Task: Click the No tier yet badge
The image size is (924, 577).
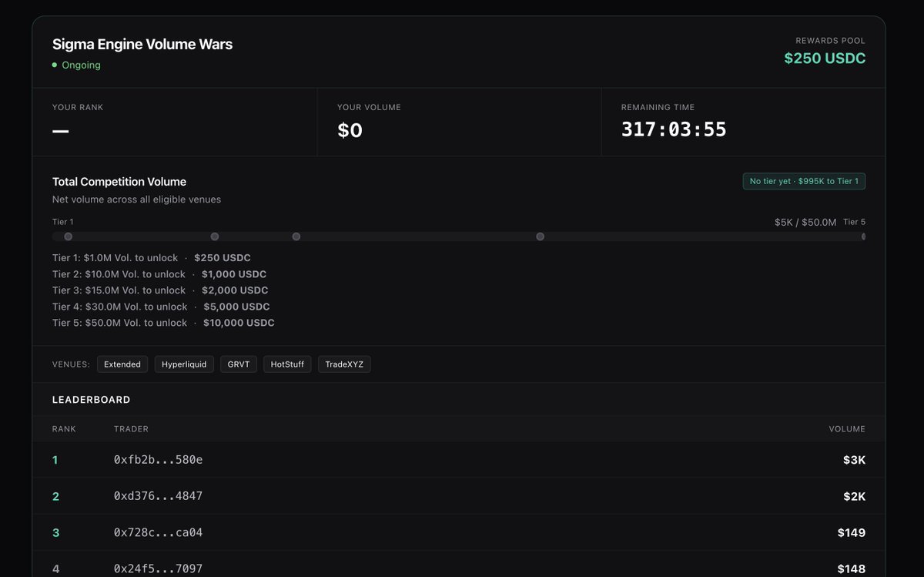Action: (804, 182)
